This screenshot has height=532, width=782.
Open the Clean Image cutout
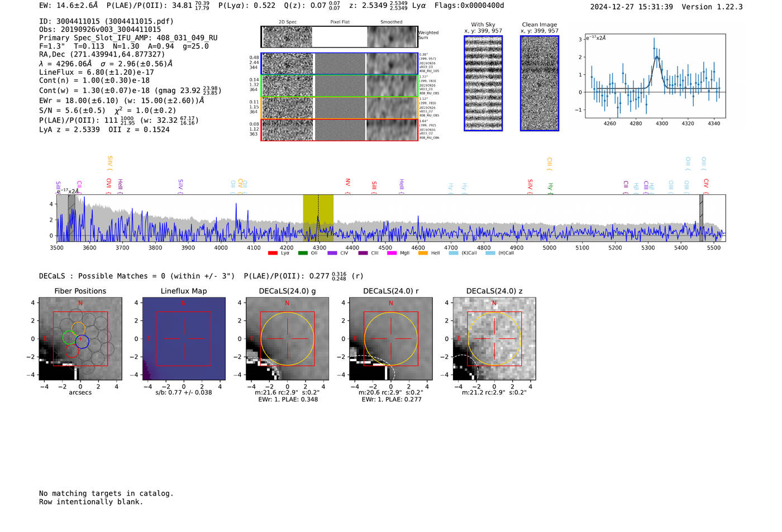click(540, 83)
